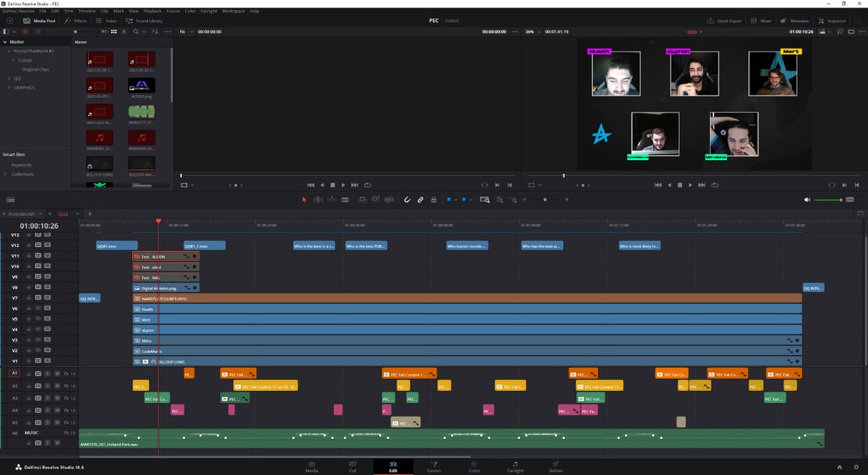
Task: Open the Timeline menu
Action: (x=86, y=11)
